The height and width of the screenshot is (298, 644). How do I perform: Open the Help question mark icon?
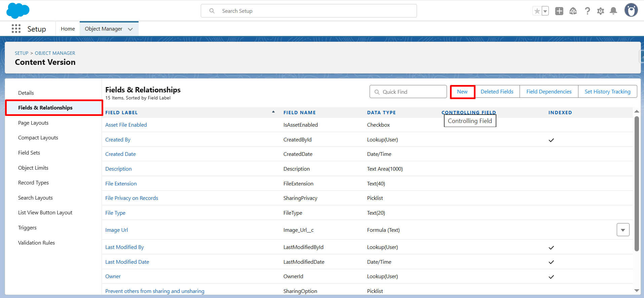pyautogui.click(x=587, y=11)
